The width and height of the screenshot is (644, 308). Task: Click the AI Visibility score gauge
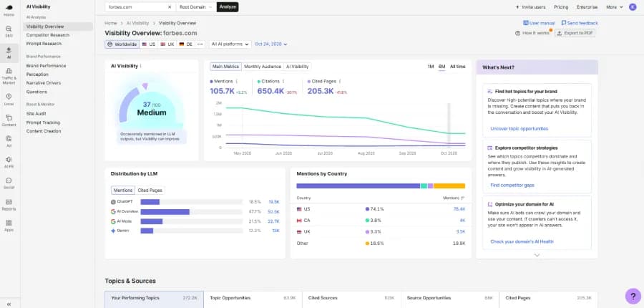coord(152,105)
